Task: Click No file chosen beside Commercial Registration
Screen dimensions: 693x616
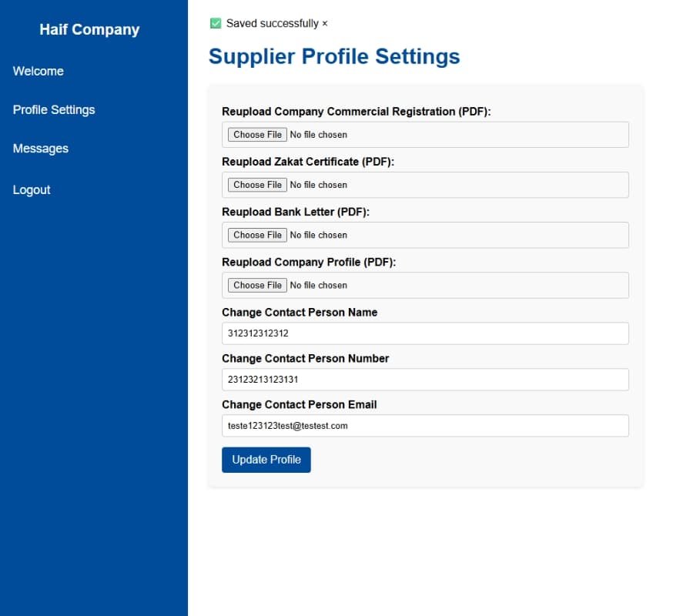Action: point(318,134)
